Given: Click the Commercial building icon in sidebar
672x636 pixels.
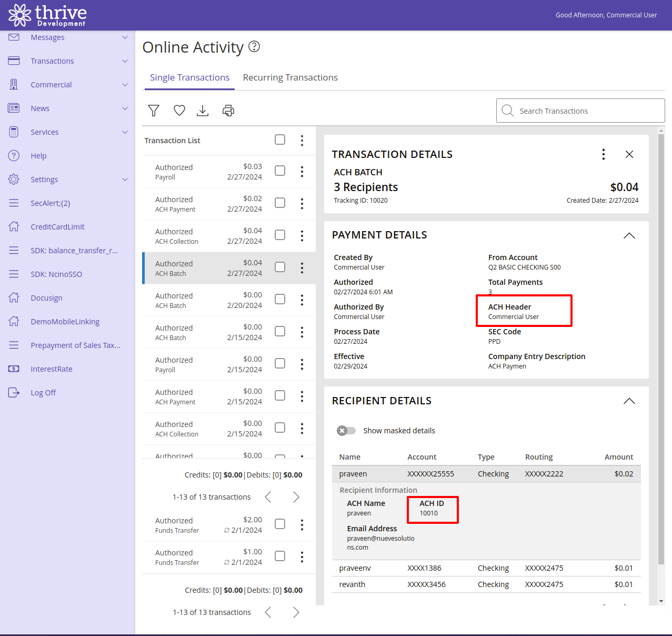Looking at the screenshot, I should tap(14, 84).
